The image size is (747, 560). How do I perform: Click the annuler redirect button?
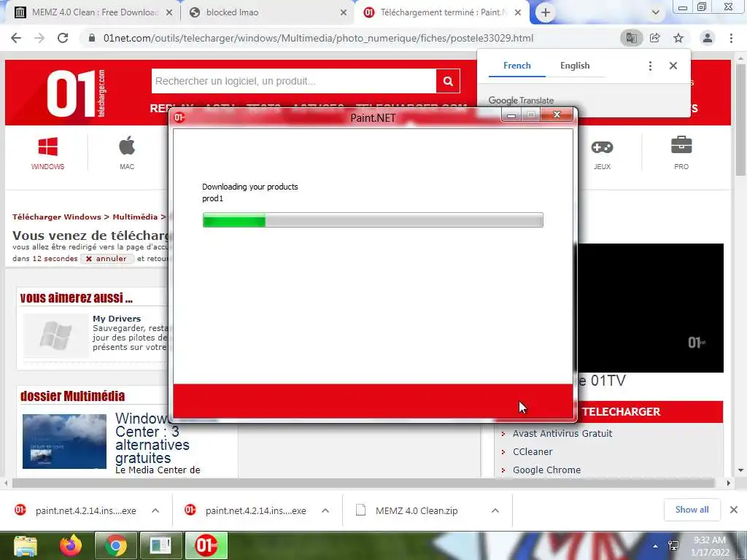tap(107, 259)
